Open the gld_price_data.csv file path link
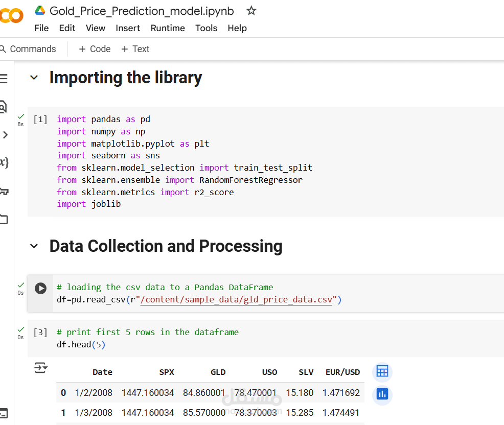Screen dimensions: 504x425 tap(236, 300)
